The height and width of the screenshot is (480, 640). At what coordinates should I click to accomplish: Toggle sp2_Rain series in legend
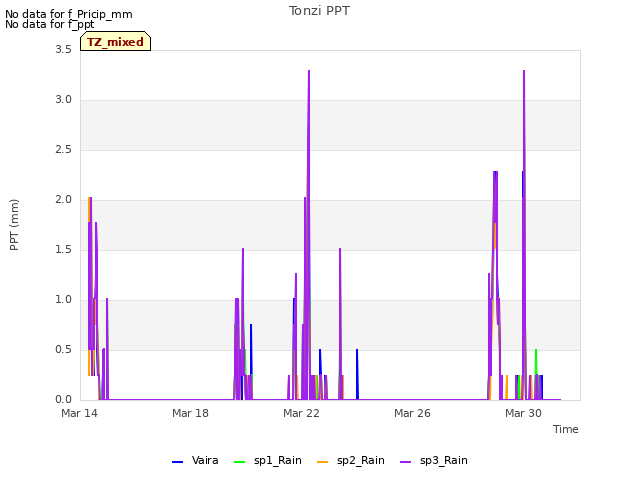pyautogui.click(x=351, y=461)
